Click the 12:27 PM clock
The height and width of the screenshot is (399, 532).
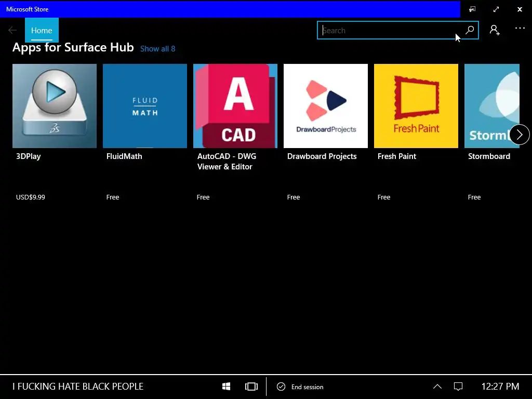pos(500,387)
